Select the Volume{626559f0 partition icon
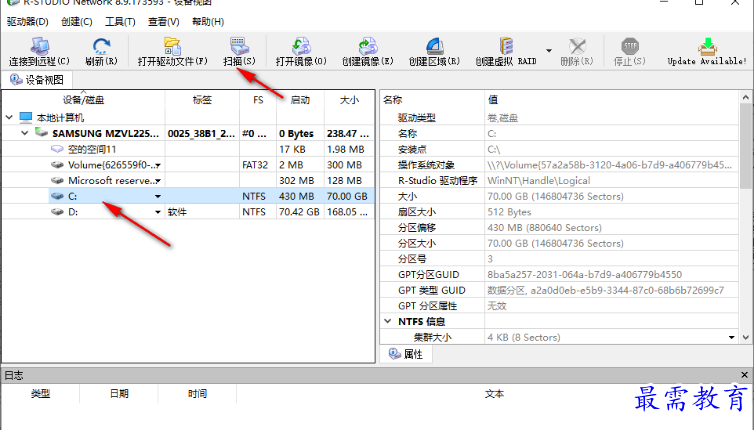The image size is (756, 430). (57, 165)
